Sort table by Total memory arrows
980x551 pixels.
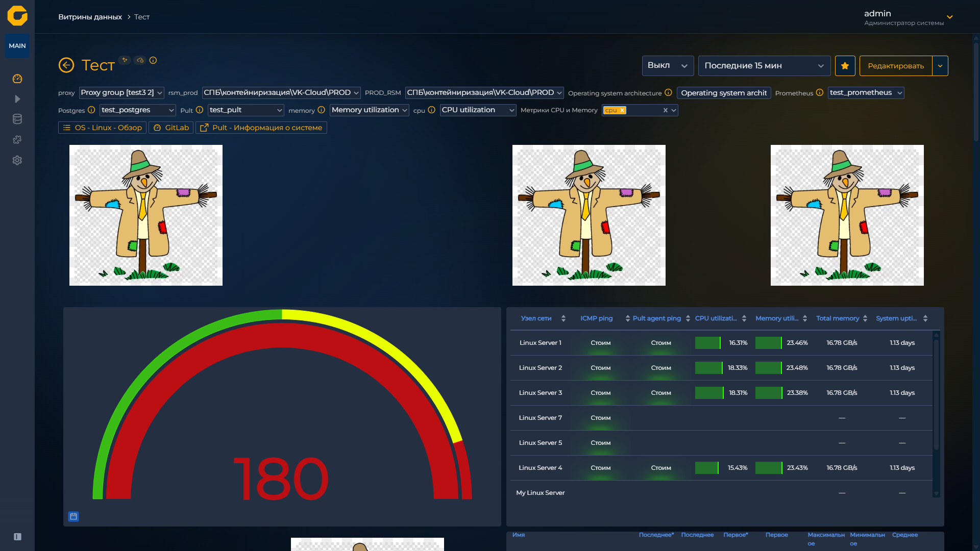point(865,318)
